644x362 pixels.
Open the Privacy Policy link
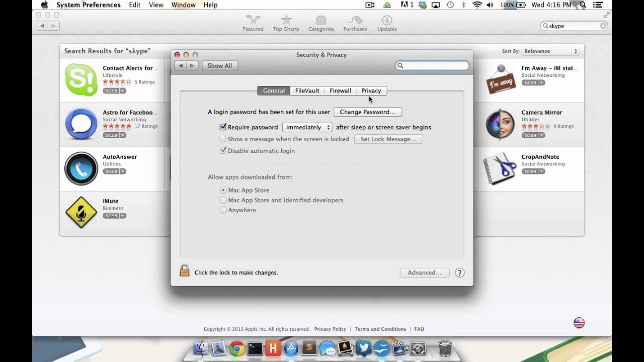330,329
